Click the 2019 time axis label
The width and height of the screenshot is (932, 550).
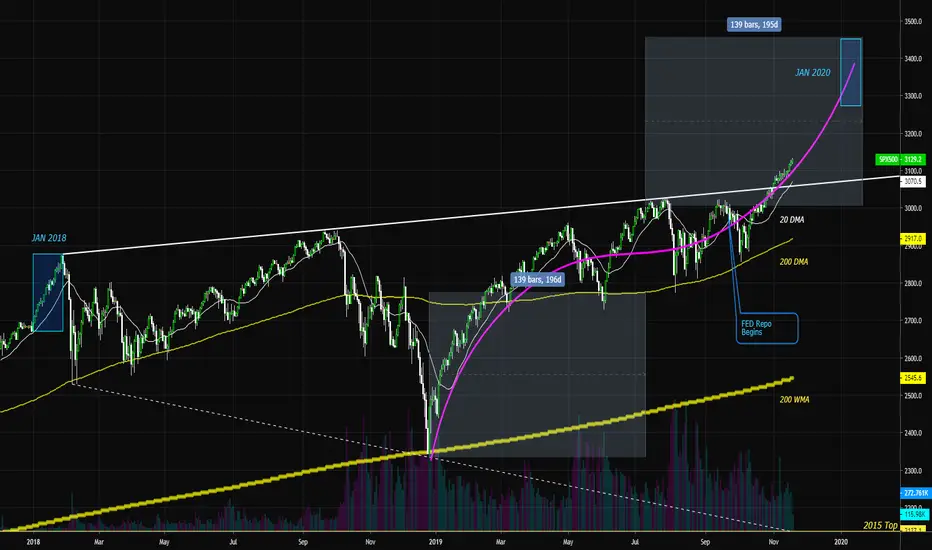(436, 542)
